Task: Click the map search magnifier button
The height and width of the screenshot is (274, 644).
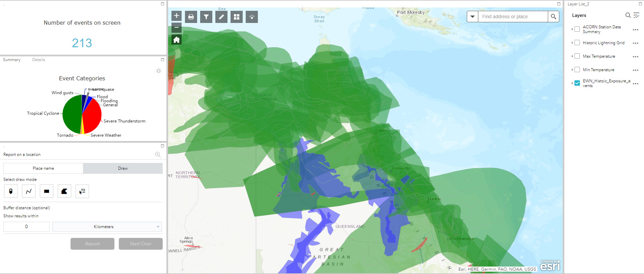Action: [x=553, y=17]
